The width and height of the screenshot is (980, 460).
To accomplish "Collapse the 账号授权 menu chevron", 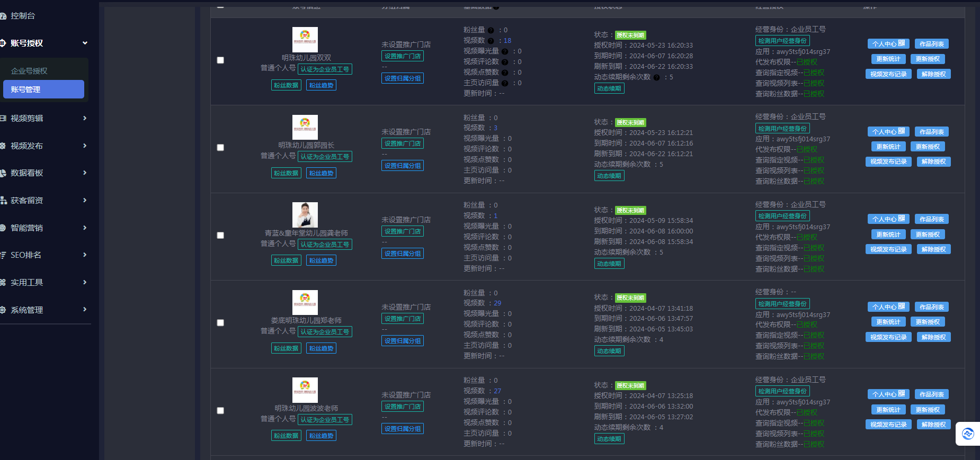I will 85,43.
